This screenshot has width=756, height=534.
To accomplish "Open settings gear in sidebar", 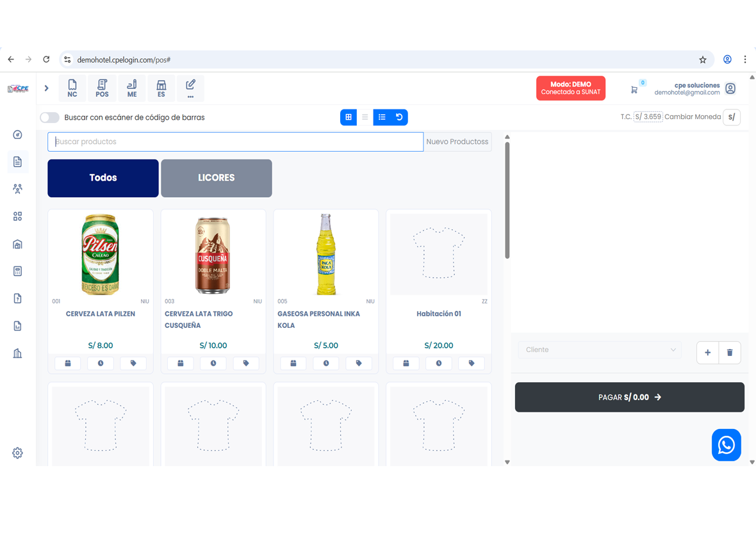I will (17, 453).
